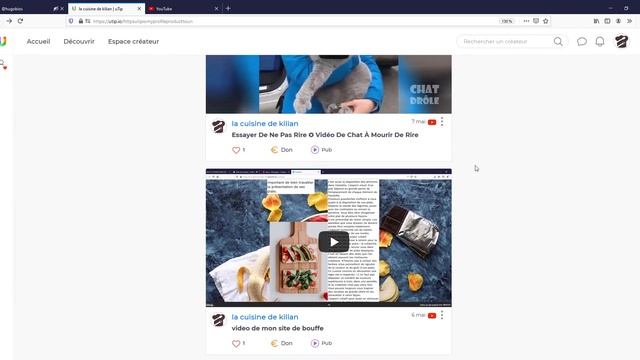This screenshot has width=640, height=360.
Task: Open 'la cuisine de kilian' link on cat post
Action: (x=264, y=123)
